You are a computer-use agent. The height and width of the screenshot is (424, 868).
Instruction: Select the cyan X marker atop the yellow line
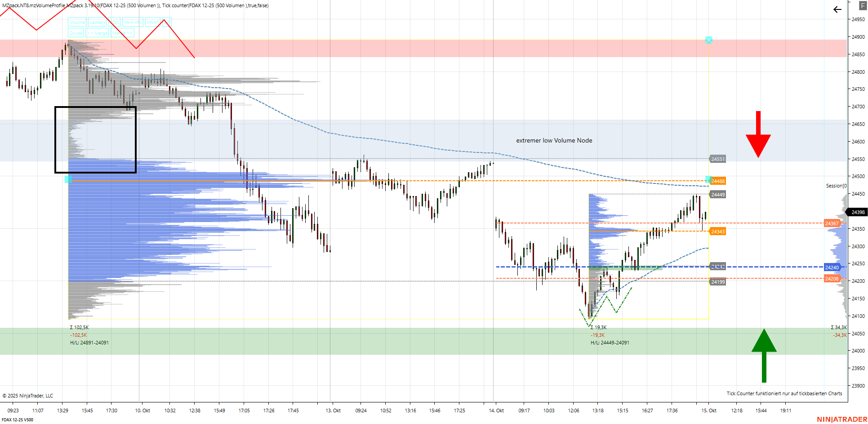pos(709,40)
